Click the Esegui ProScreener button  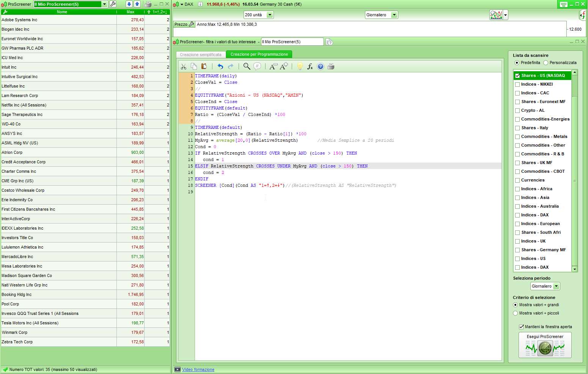coord(545,345)
